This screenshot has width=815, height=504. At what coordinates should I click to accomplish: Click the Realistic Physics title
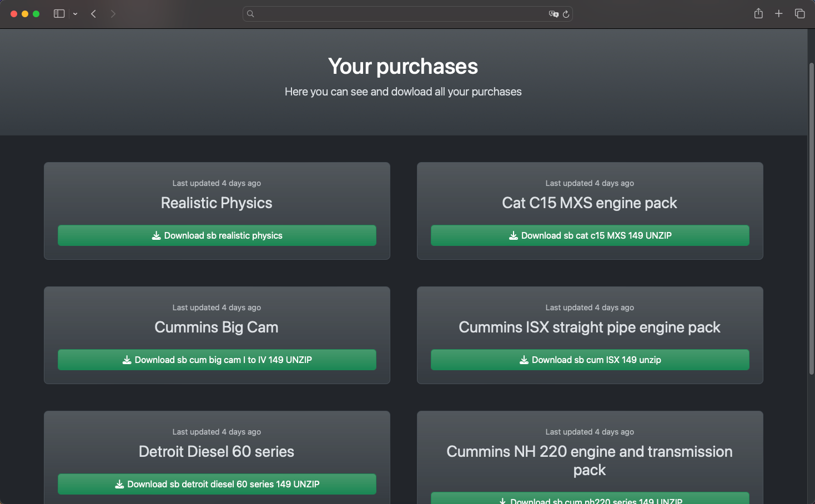[217, 203]
